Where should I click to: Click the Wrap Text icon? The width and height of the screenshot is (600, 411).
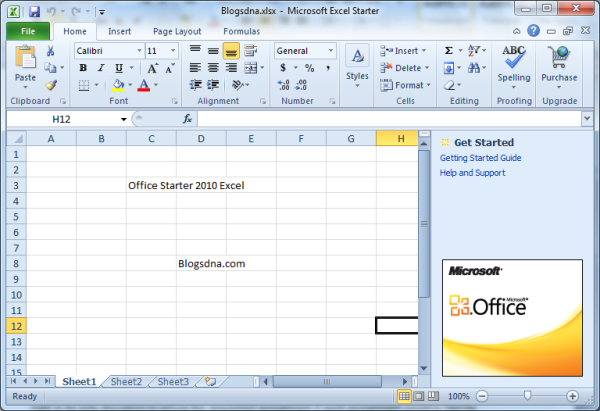[x=251, y=51]
